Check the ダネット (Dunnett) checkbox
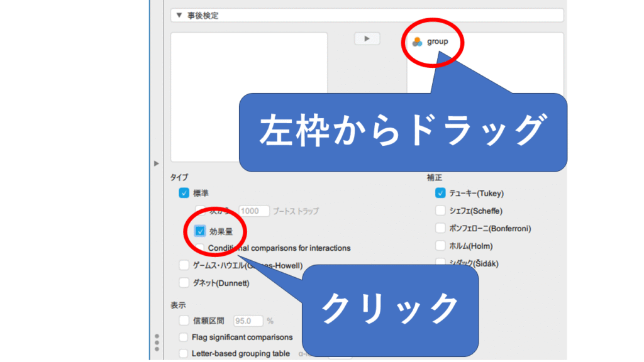Image resolution: width=644 pixels, height=362 pixels. click(x=184, y=283)
